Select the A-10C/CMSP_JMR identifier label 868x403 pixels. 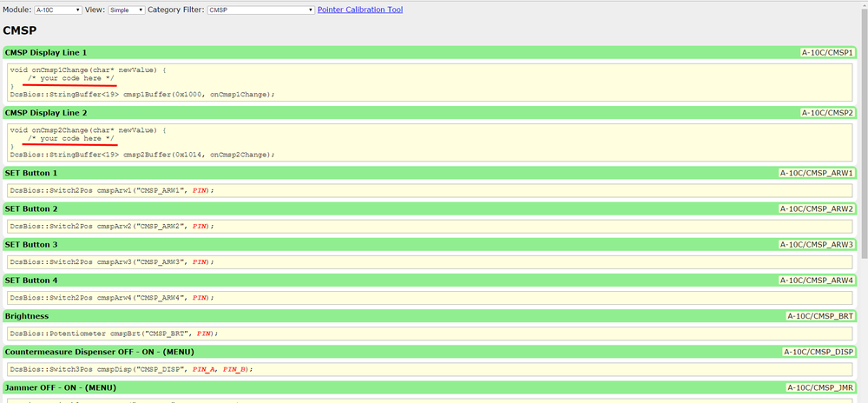click(x=820, y=387)
